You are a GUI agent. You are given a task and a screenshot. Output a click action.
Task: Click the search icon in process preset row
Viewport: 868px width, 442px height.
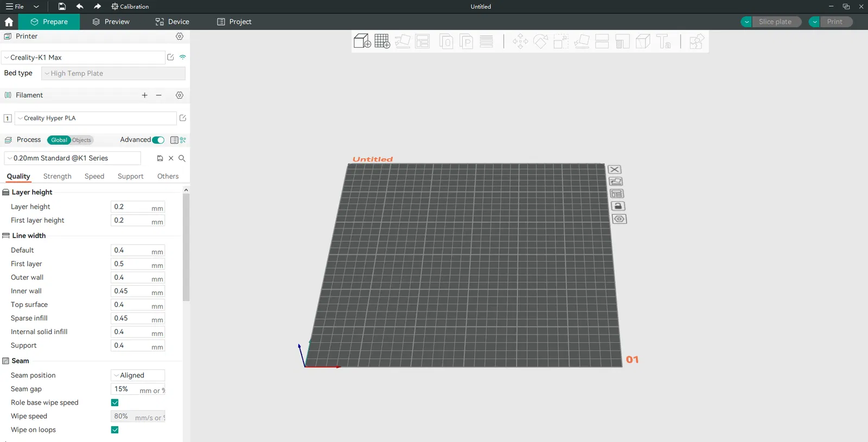tap(182, 158)
